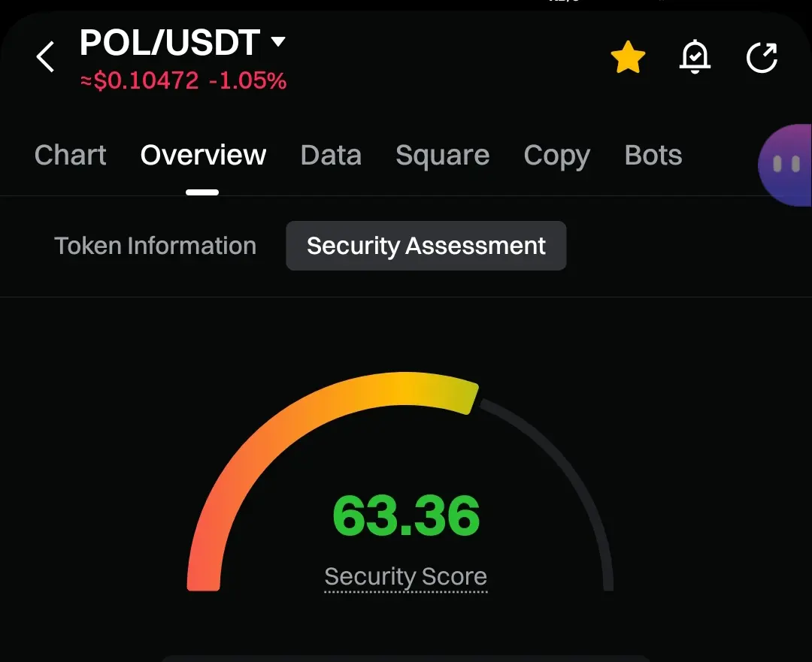Tap the ≈$0.10472 price text
The height and width of the screenshot is (662, 812).
click(x=139, y=80)
